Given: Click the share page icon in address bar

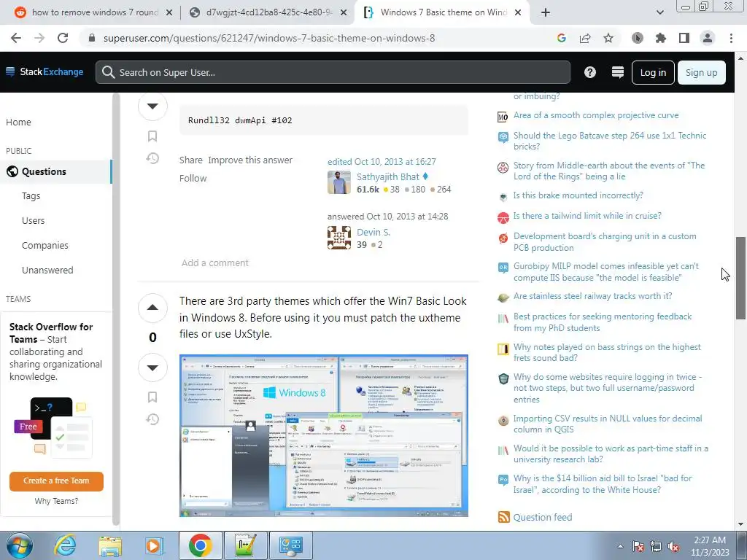Looking at the screenshot, I should click(585, 38).
